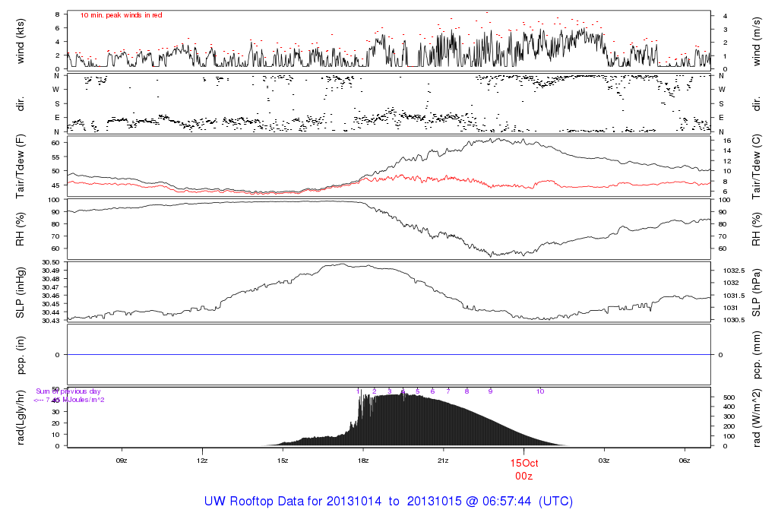
Task: Click the 'SLP (inHg)' axis label
Action: pos(21,292)
